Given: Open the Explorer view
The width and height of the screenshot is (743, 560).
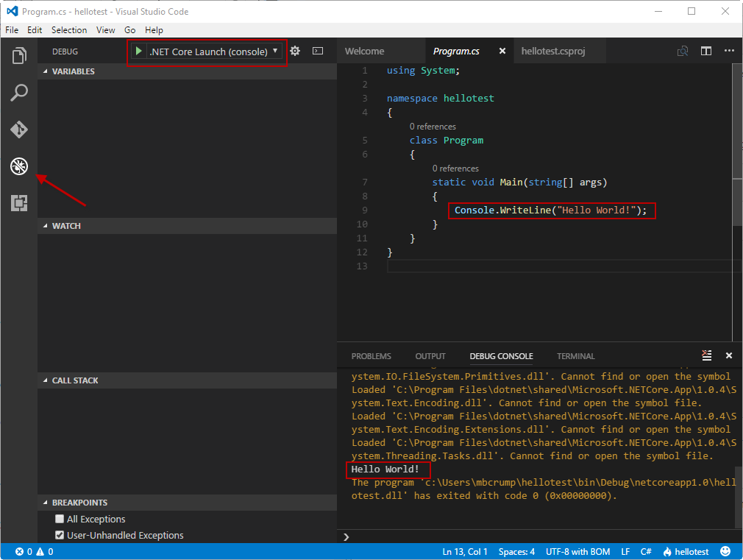Looking at the screenshot, I should tap(19, 55).
